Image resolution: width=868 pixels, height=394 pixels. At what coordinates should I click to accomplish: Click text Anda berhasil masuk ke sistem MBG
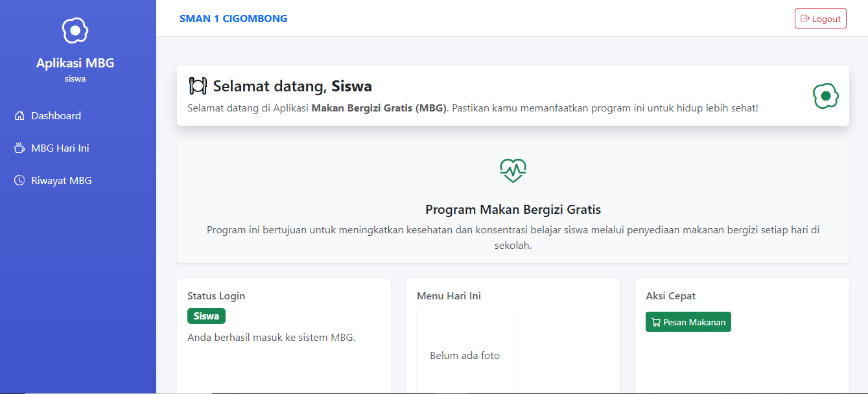(271, 337)
